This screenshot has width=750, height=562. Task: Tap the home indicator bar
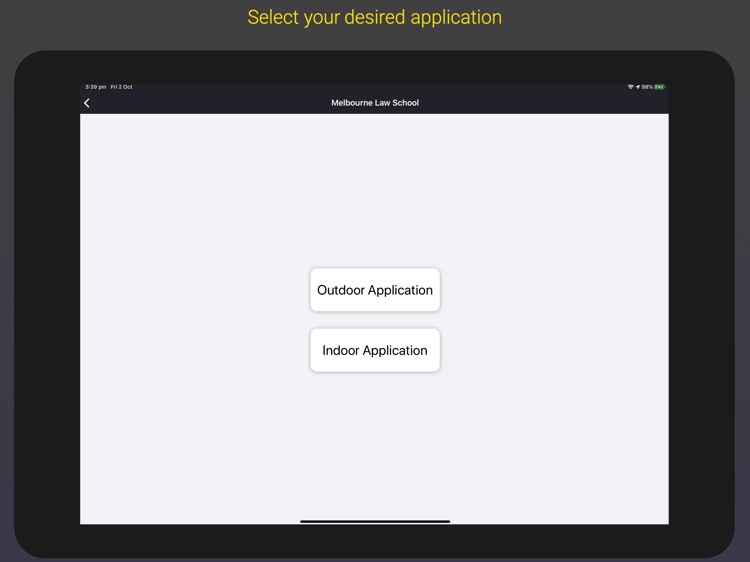375,521
